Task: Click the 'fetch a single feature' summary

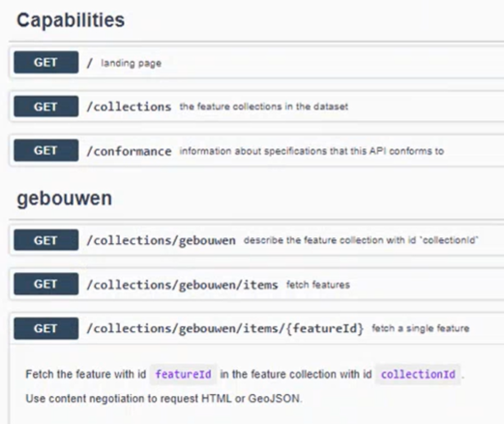Action: (x=421, y=328)
